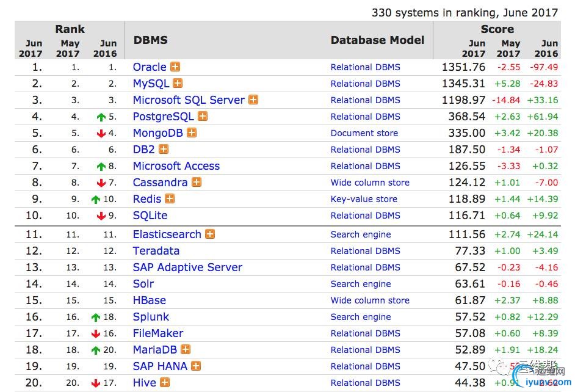Open the Microsoft Access link
This screenshot has height=392, width=575.
click(176, 166)
